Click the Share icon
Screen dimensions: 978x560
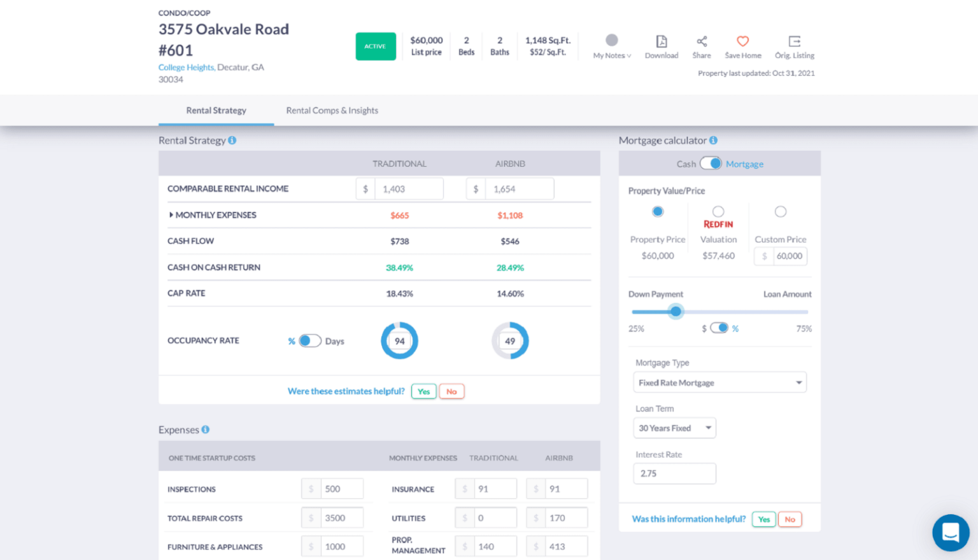pyautogui.click(x=702, y=42)
